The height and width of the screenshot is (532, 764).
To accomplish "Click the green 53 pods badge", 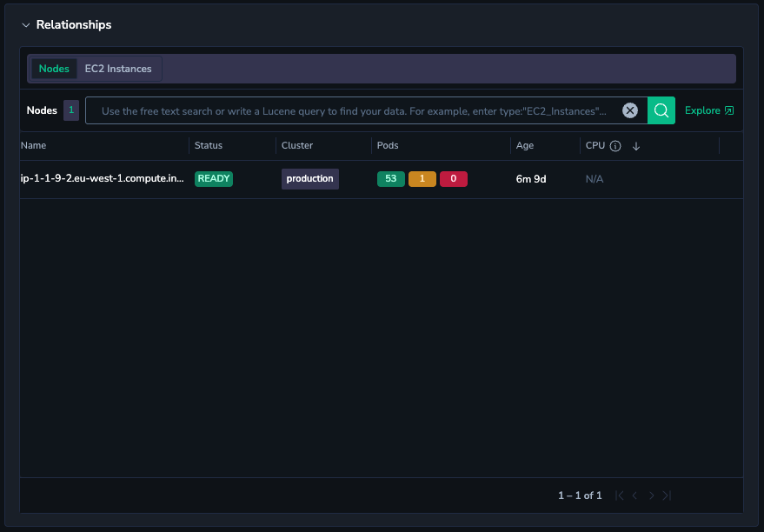I will tap(390, 179).
